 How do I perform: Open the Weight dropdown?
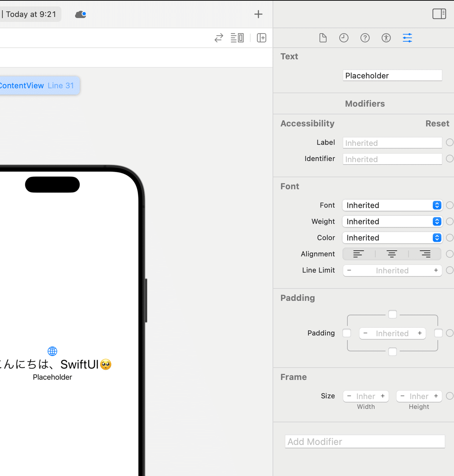click(x=392, y=221)
